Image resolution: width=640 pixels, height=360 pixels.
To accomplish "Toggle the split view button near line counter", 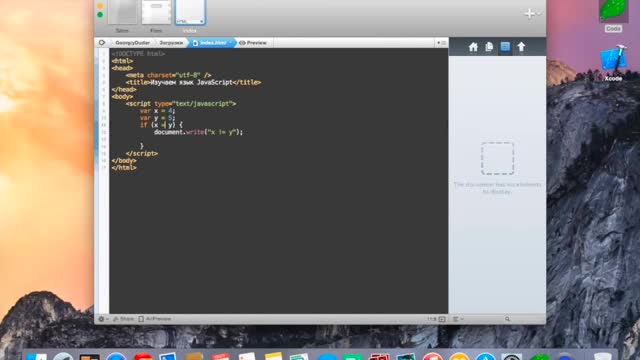I will click(442, 319).
